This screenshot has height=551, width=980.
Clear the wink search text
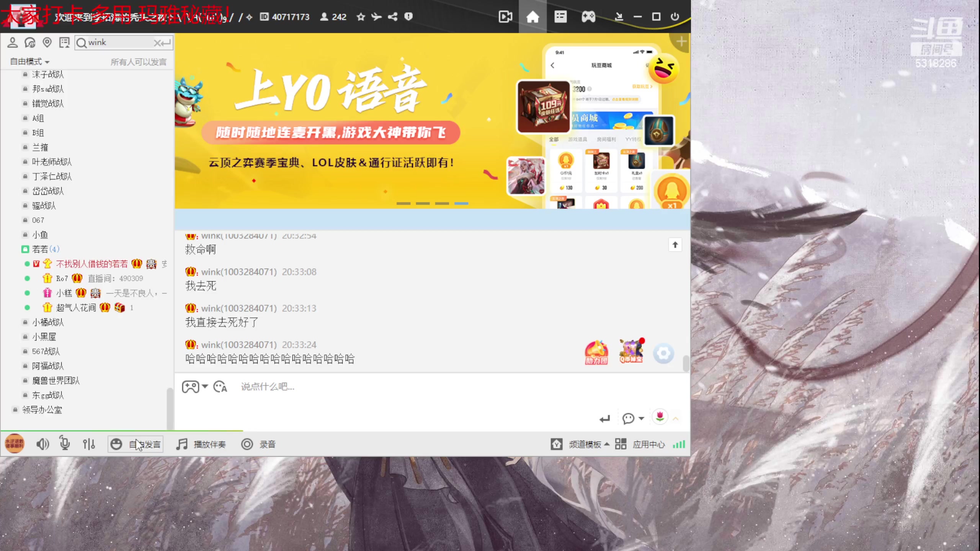pyautogui.click(x=157, y=43)
